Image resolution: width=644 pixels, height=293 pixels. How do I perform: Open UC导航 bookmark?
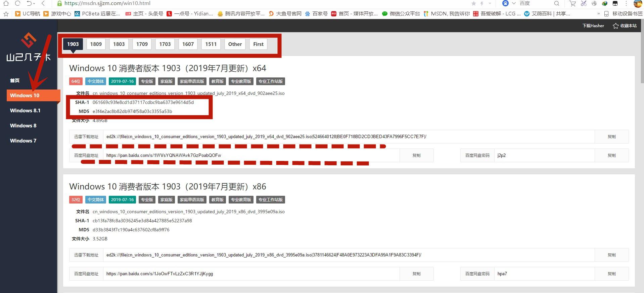point(28,14)
